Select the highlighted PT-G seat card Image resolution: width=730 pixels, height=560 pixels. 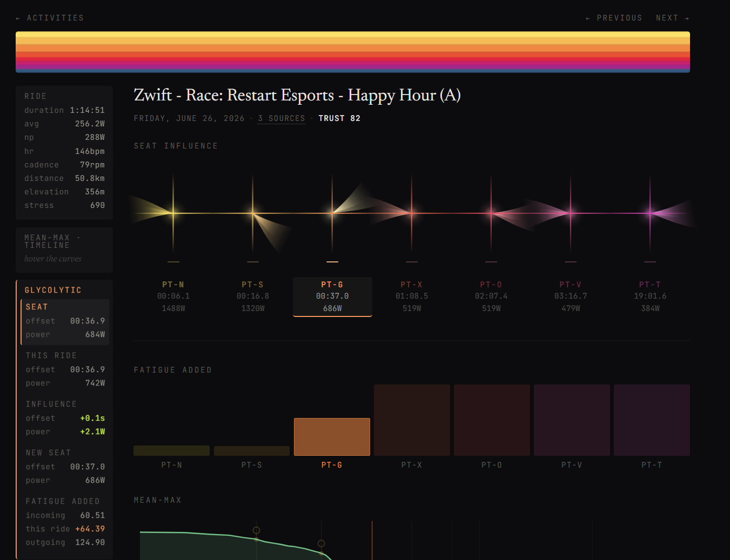(x=332, y=296)
